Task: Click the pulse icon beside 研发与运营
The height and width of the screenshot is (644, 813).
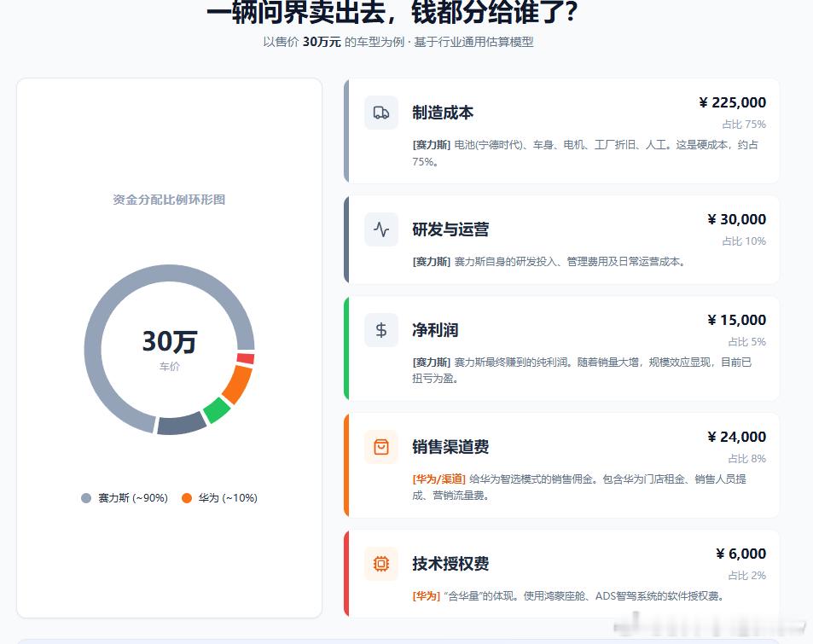Action: pos(381,229)
